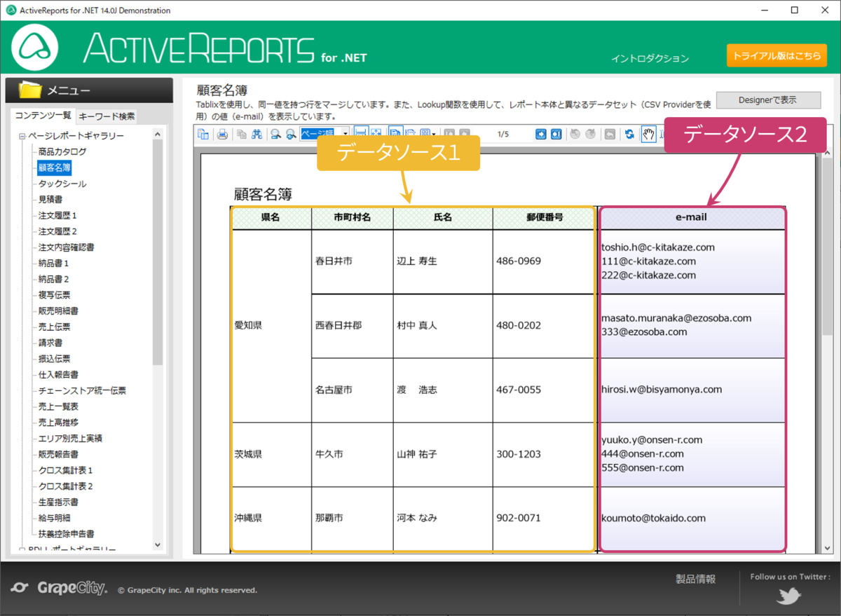Open the イントロダクション link
841x616 pixels.
[x=650, y=59]
